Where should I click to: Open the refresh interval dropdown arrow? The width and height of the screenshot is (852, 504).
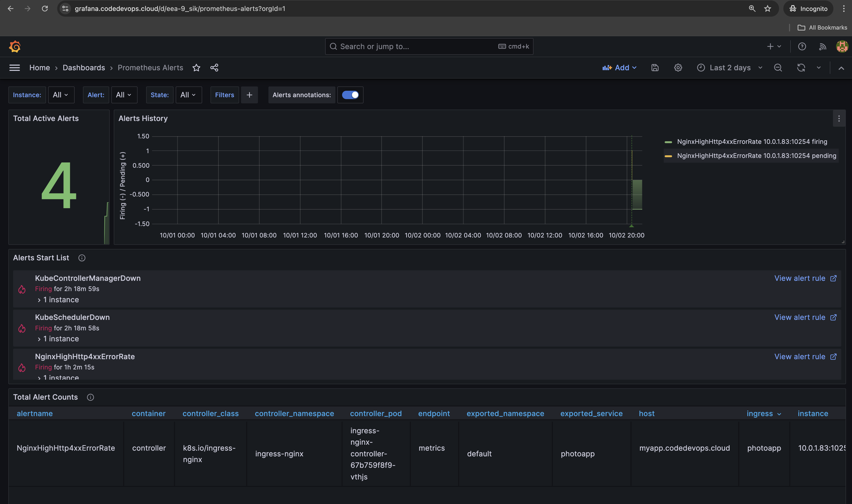pyautogui.click(x=819, y=68)
